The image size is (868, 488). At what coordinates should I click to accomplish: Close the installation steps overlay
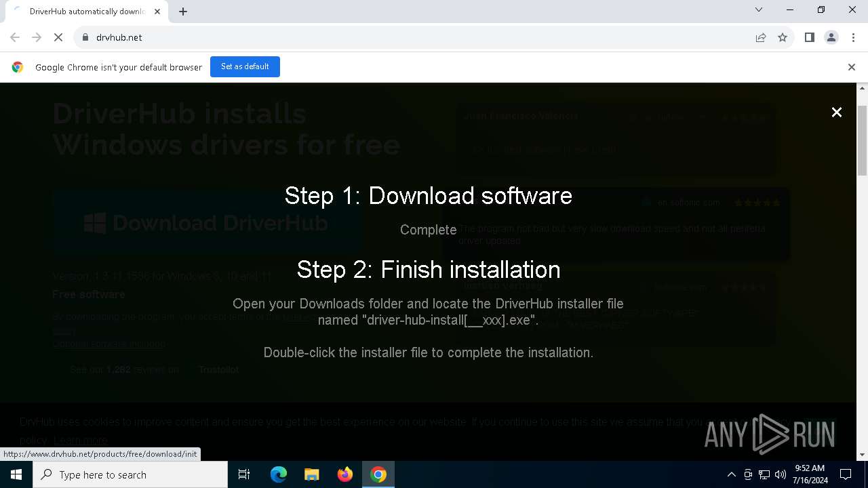(836, 113)
